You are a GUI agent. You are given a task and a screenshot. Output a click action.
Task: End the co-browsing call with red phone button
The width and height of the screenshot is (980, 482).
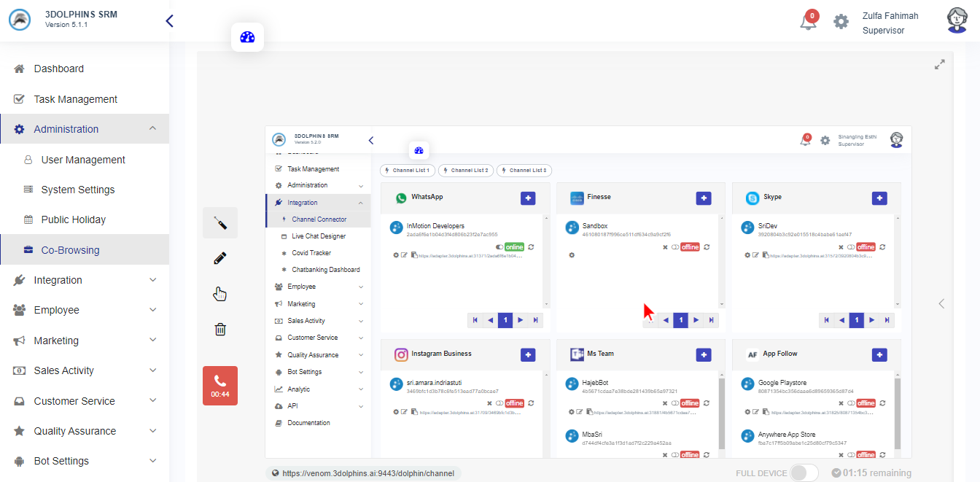click(220, 385)
